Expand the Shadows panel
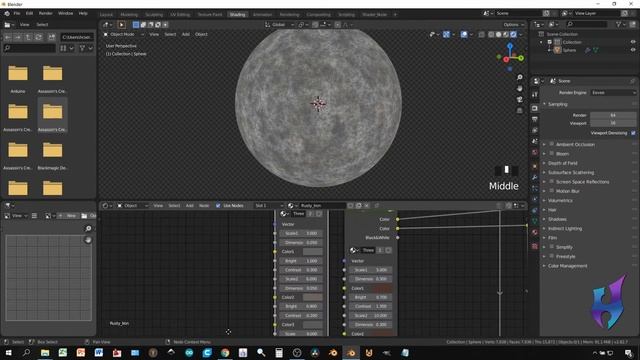The width and height of the screenshot is (640, 360). (557, 219)
